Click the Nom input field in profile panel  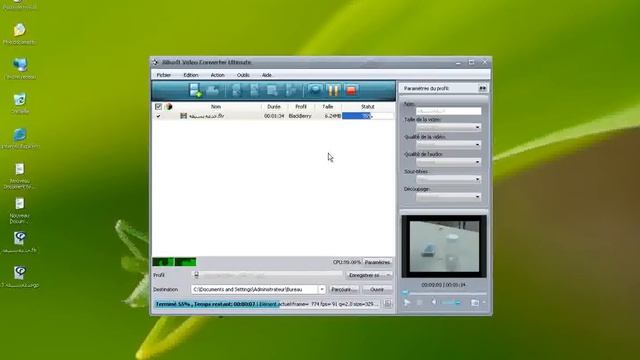pos(448,111)
